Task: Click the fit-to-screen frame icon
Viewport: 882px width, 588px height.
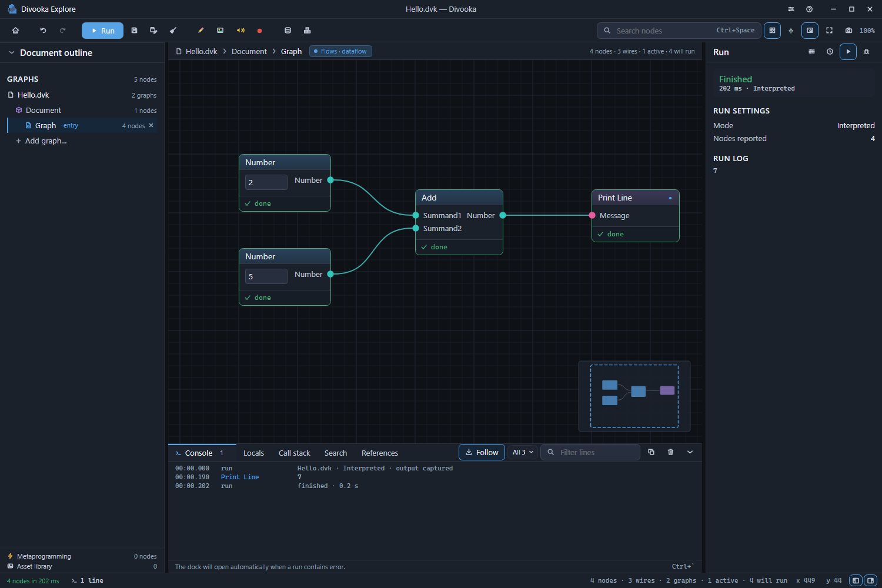Action: click(829, 31)
